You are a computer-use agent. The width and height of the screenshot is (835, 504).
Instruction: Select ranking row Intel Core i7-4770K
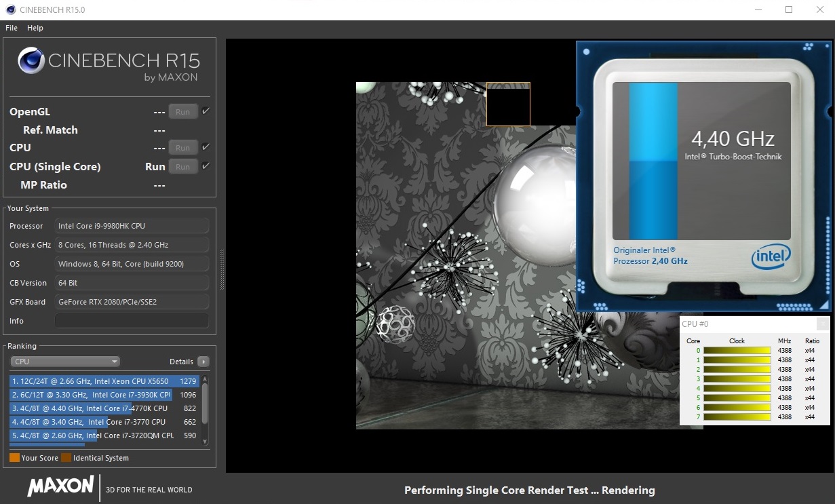pyautogui.click(x=104, y=408)
